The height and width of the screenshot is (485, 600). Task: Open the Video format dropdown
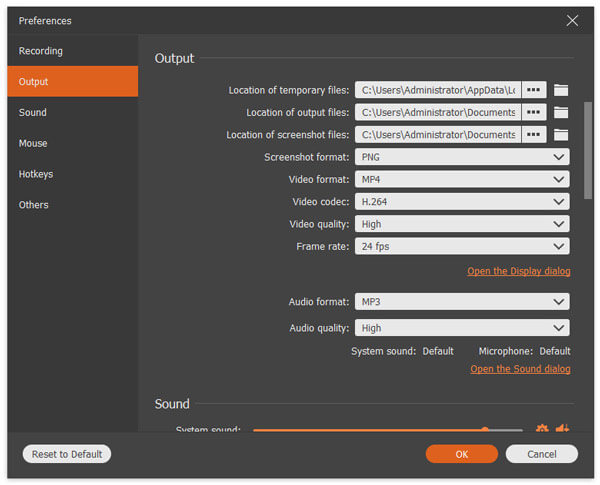(x=462, y=179)
